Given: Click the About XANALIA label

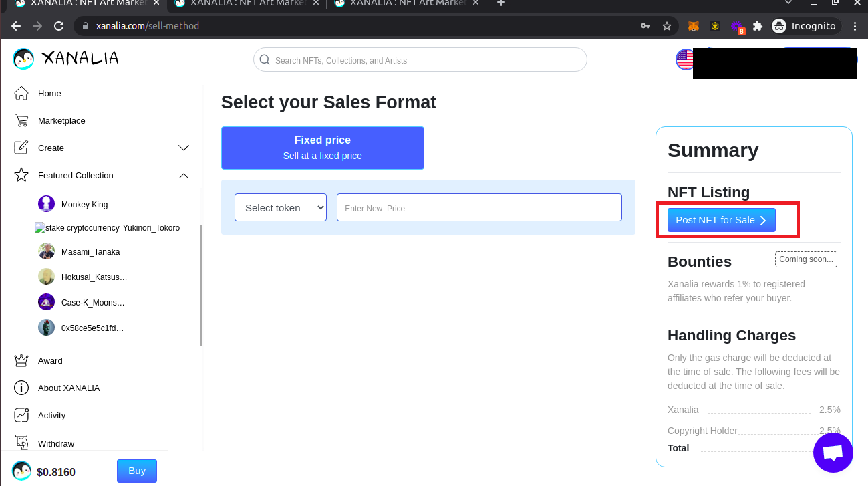Looking at the screenshot, I should [69, 388].
